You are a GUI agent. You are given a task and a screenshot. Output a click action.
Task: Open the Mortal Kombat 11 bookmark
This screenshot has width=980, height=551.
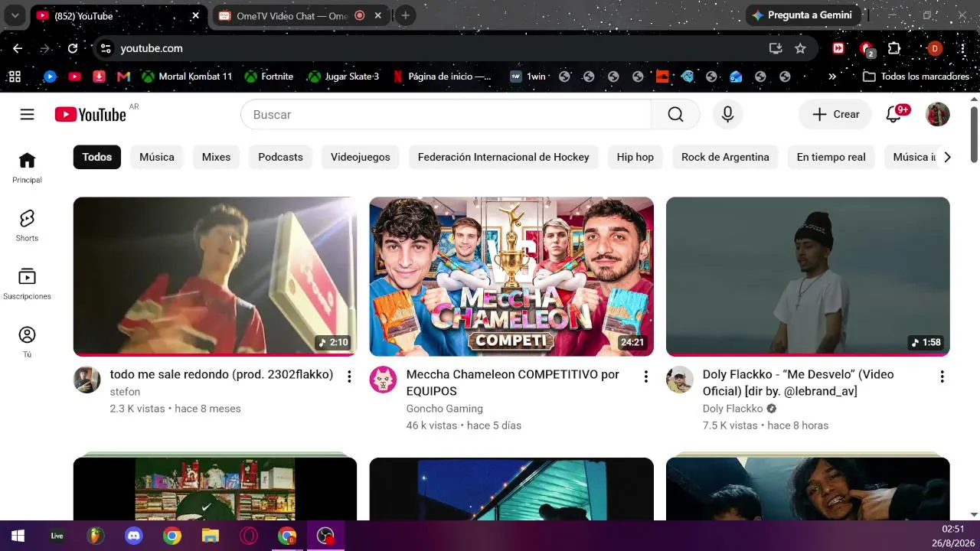click(x=187, y=77)
